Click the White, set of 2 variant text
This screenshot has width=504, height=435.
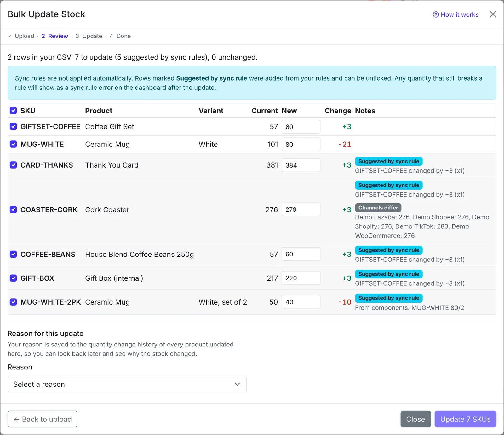223,302
